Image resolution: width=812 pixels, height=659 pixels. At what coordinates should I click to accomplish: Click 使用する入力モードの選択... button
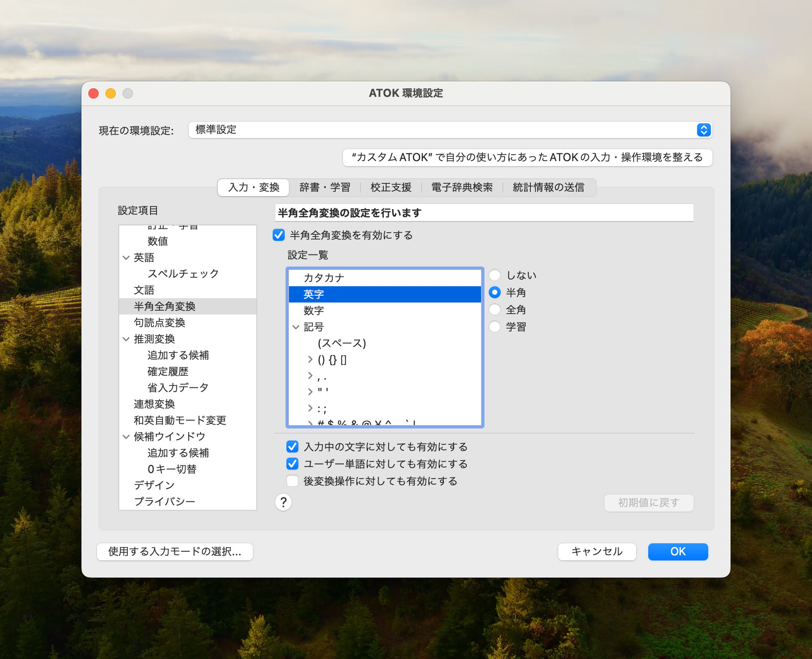point(175,551)
